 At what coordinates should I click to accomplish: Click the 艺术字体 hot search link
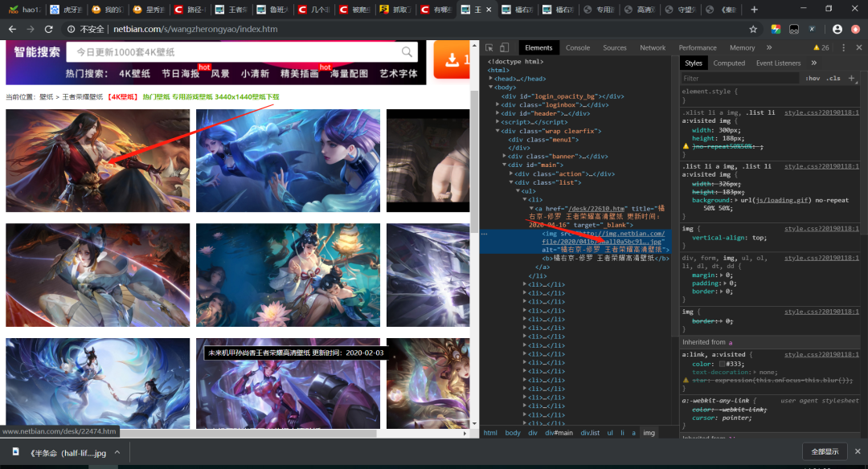coord(398,74)
